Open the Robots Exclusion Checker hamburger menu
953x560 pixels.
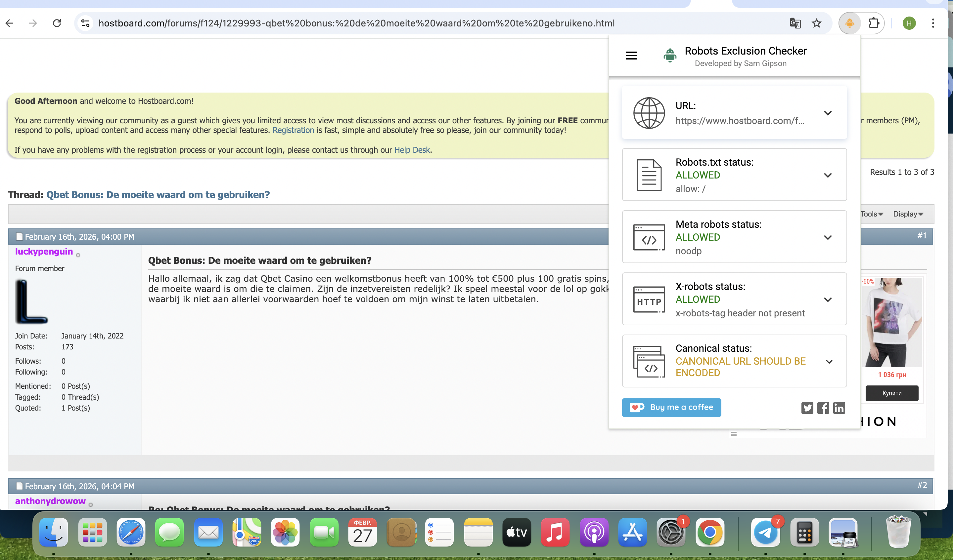(631, 56)
